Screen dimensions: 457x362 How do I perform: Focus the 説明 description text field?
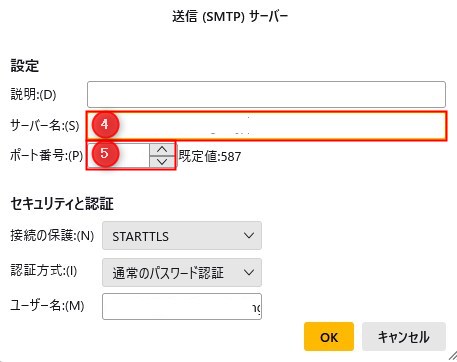pyautogui.click(x=266, y=94)
